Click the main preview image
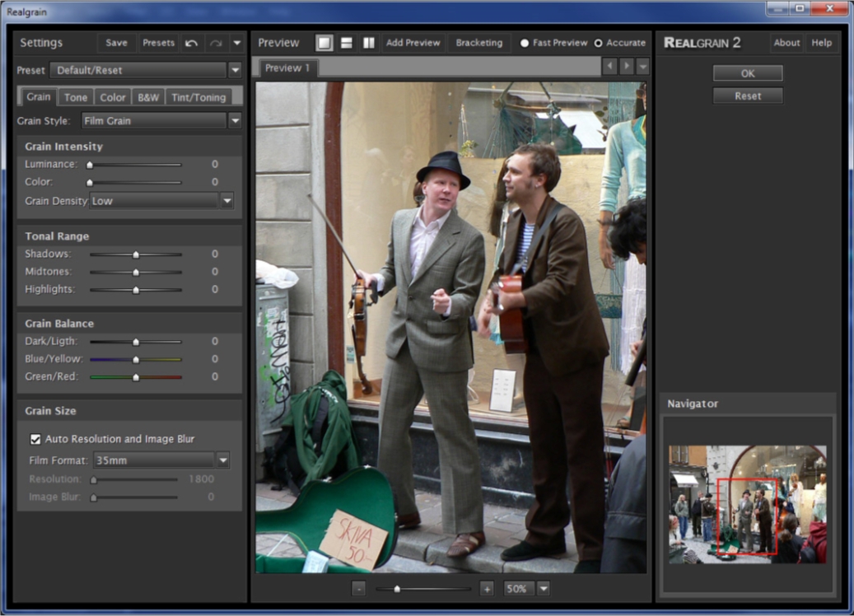This screenshot has height=616, width=854. coord(451,327)
